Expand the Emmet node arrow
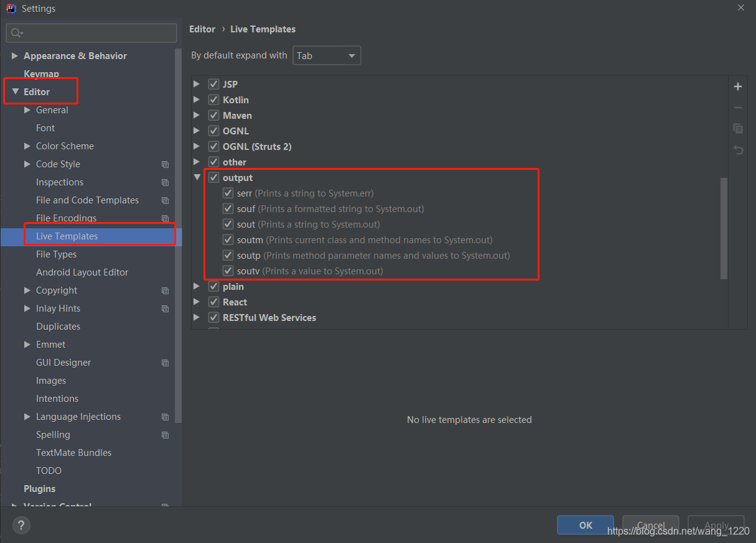This screenshot has height=543, width=756. [x=27, y=345]
